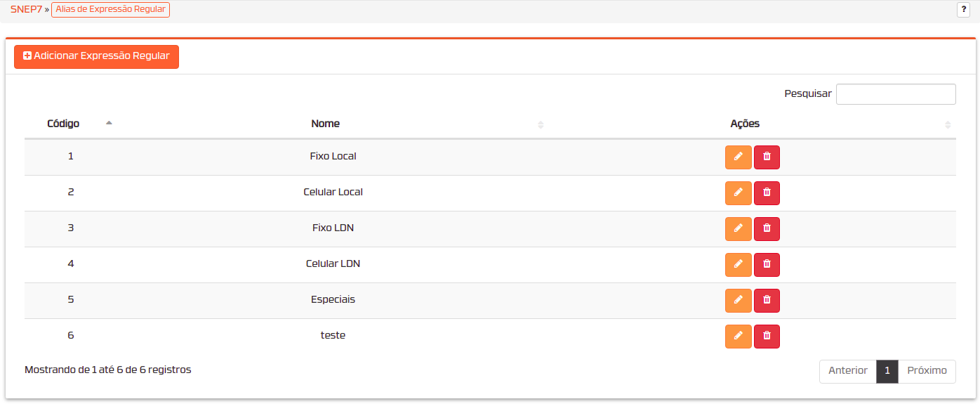Go to Próximo page
Image resolution: width=980 pixels, height=404 pixels.
pyautogui.click(x=927, y=372)
